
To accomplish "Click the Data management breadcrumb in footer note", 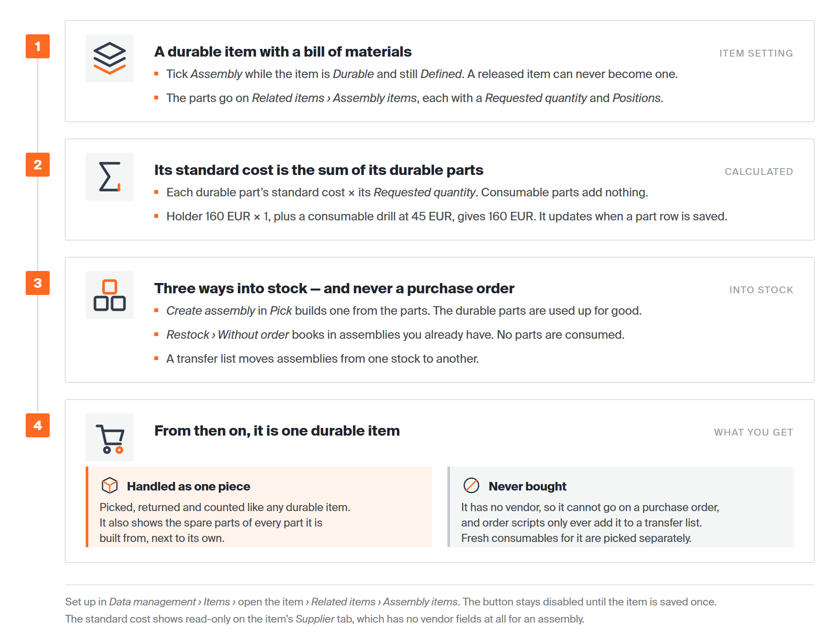I will (x=152, y=602).
